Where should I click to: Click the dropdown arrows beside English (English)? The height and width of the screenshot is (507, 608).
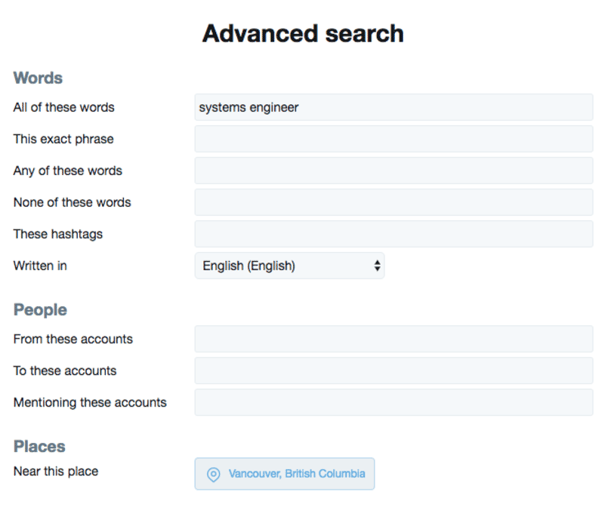pos(377,266)
